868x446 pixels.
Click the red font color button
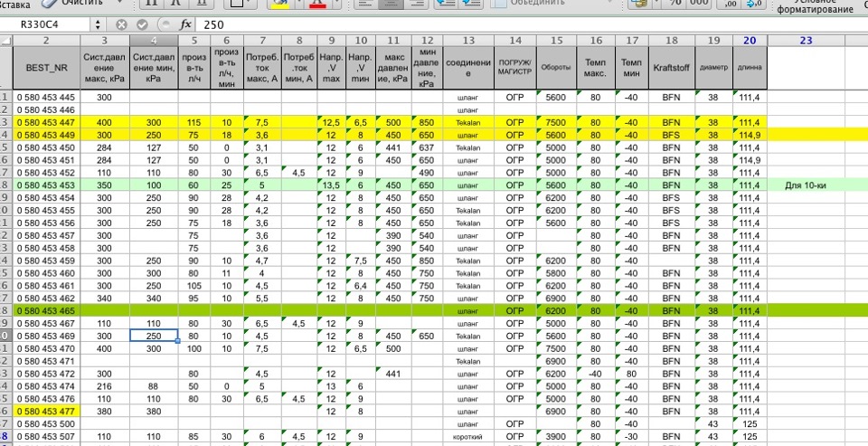[317, 4]
